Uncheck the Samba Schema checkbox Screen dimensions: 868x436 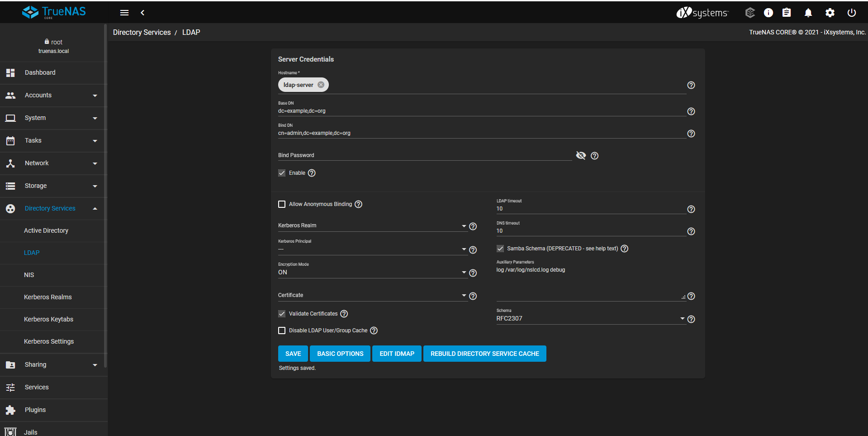[x=500, y=249]
